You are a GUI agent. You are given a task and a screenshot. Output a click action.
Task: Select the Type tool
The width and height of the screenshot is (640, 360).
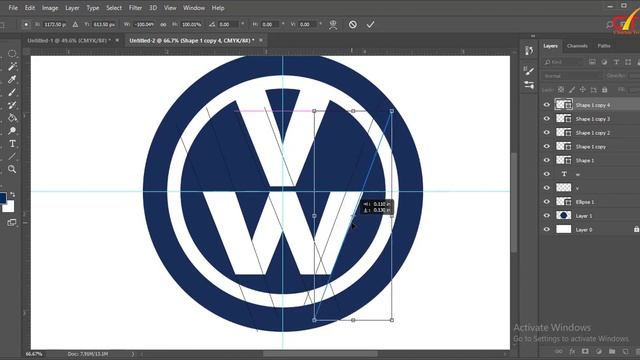pyautogui.click(x=12, y=144)
